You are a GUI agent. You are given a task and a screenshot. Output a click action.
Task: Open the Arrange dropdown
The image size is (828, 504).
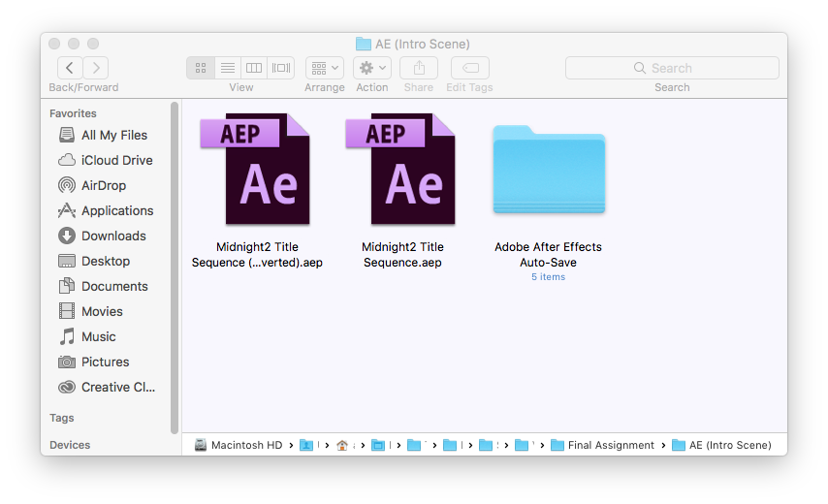(x=325, y=68)
